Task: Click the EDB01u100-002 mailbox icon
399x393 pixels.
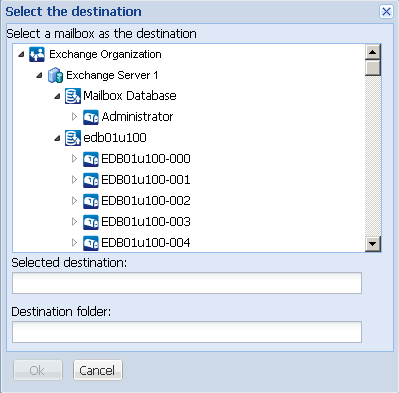Action: tap(91, 201)
